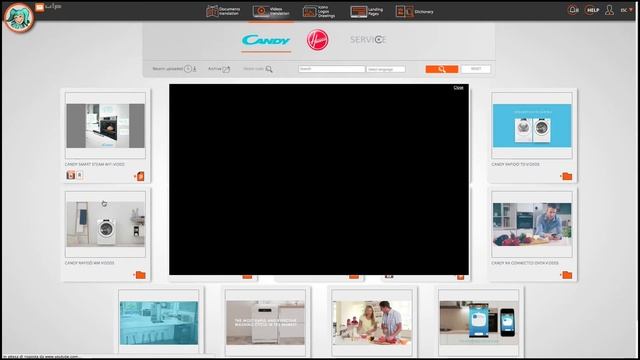Click small file icon beside PowerPoint icon
640x360 pixels.
coord(80,175)
